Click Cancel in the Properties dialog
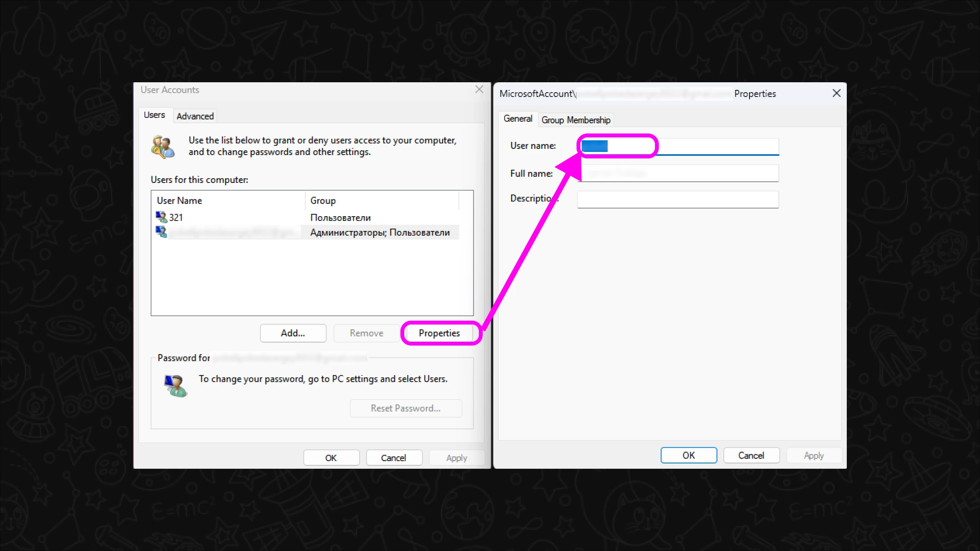980x551 pixels. (751, 455)
